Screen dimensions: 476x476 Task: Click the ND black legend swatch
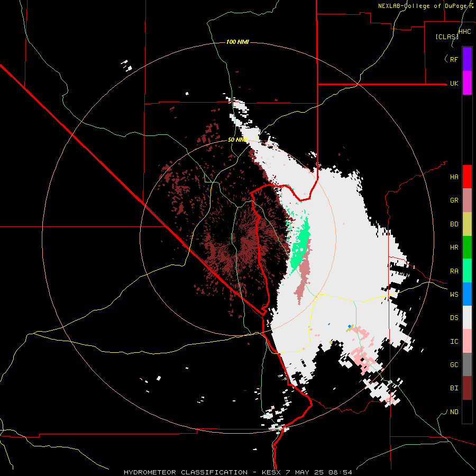pos(467,411)
